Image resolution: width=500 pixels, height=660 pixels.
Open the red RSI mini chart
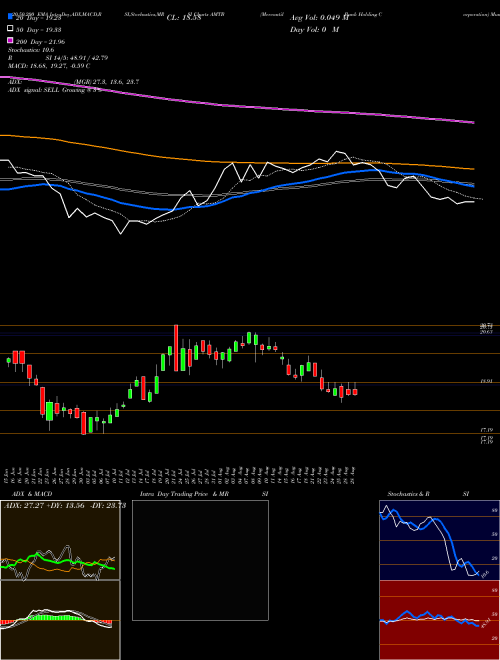click(x=439, y=620)
